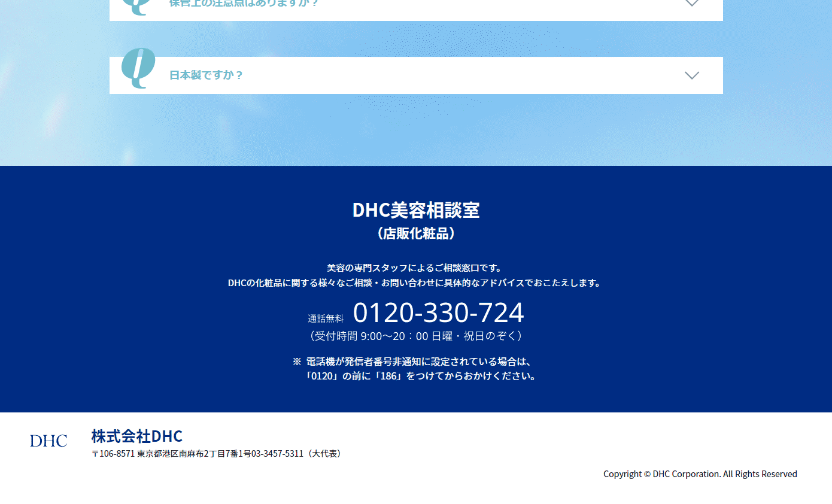Click the DHC美容相談室 heading

[x=416, y=210]
